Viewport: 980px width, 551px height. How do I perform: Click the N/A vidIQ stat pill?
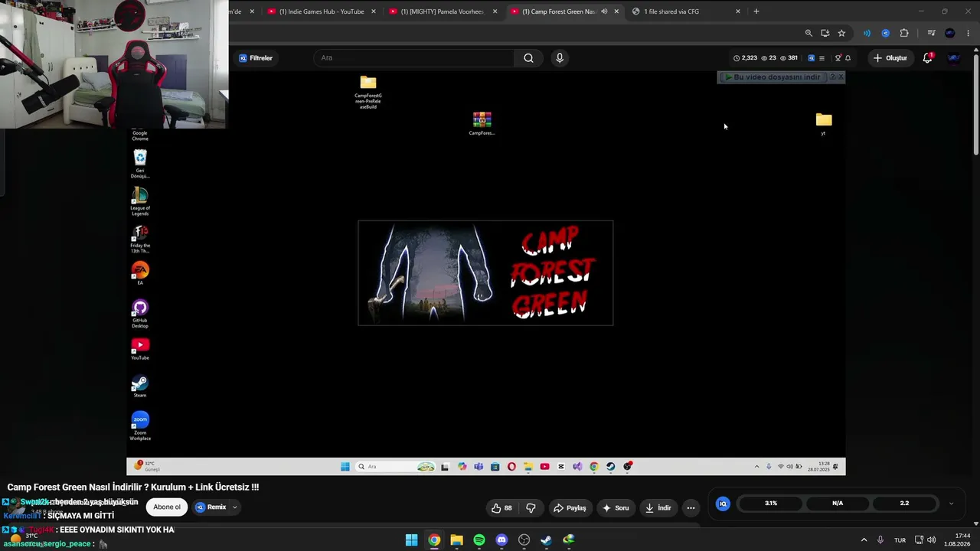838,504
